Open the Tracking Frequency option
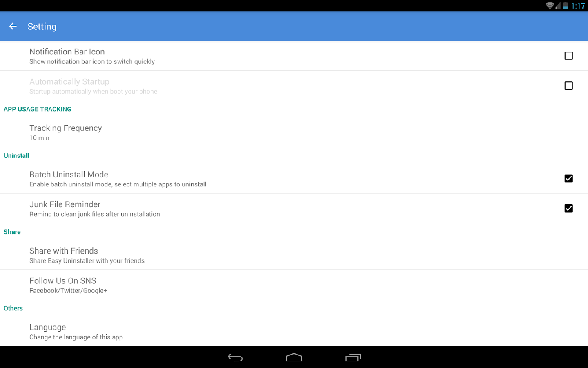 pyautogui.click(x=294, y=132)
